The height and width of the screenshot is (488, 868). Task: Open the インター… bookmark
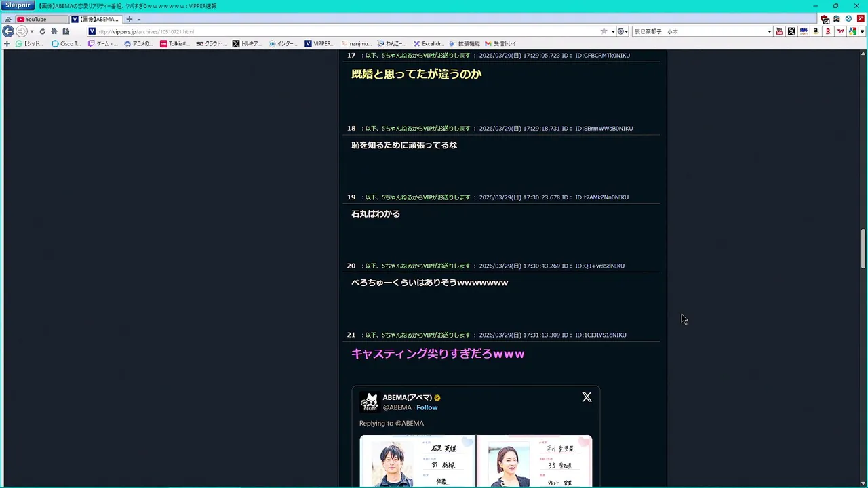[283, 43]
